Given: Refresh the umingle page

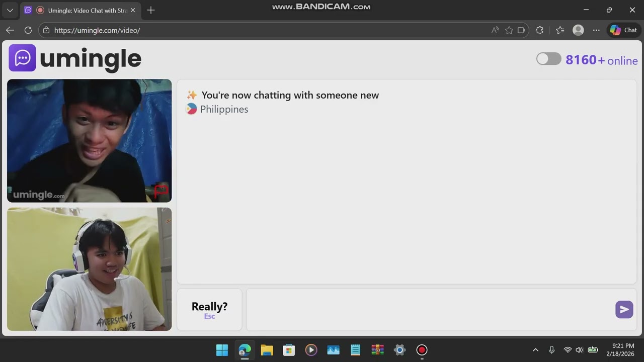Looking at the screenshot, I should coord(28,30).
